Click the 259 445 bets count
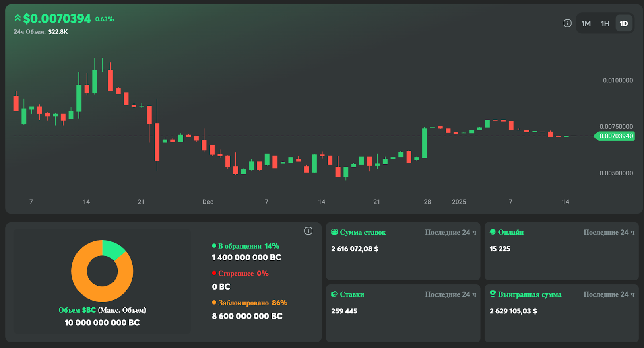 pos(344,311)
